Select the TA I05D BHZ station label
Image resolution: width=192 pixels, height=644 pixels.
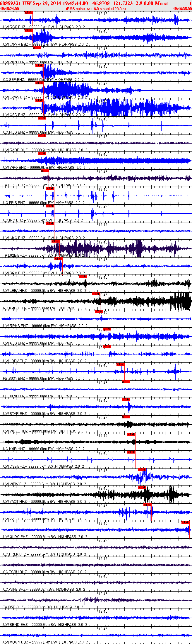pyautogui.click(x=14, y=607)
